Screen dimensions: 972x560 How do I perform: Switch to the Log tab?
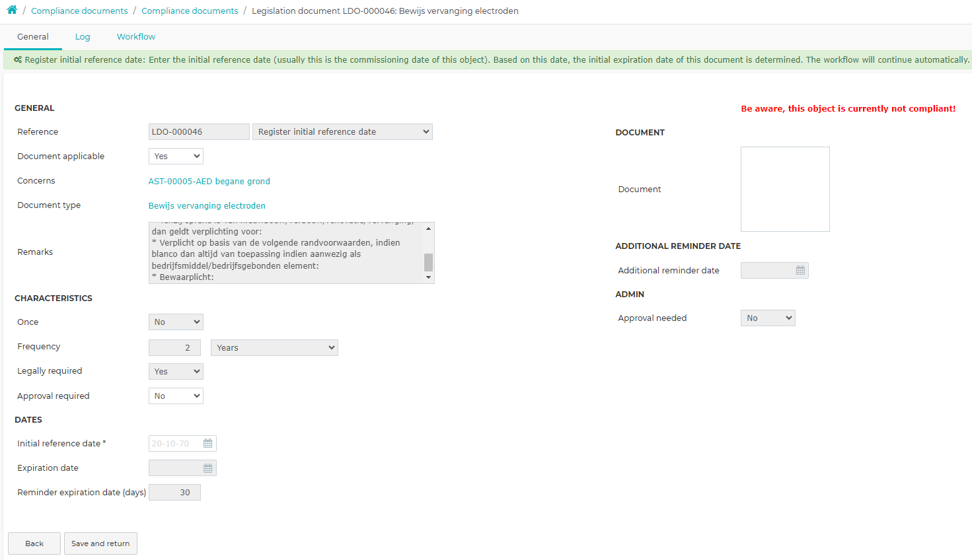83,37
